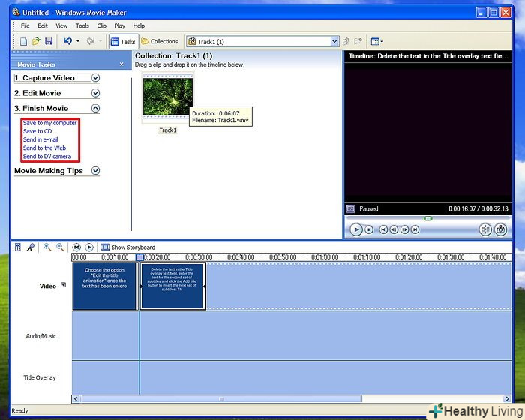The height and width of the screenshot is (420, 525).
Task: Expand the Video track in timeline
Action: pos(63,285)
